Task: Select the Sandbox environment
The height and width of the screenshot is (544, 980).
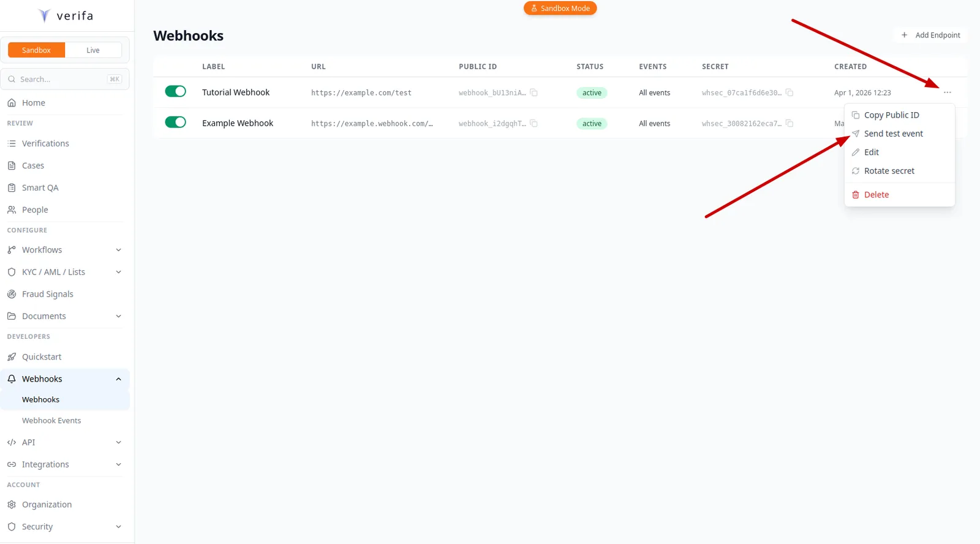Action: coord(36,50)
